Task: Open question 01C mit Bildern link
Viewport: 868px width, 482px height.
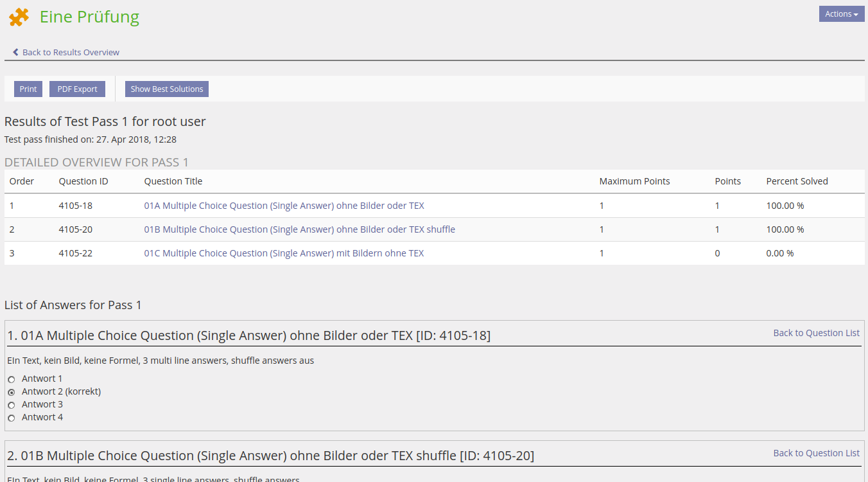Action: [284, 253]
